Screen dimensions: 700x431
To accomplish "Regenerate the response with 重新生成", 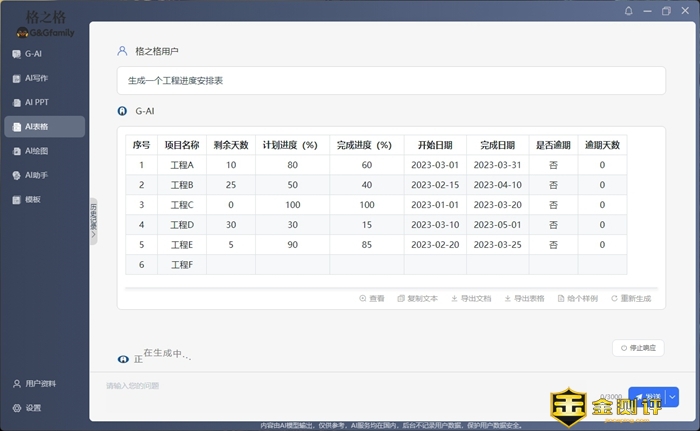I will (630, 298).
